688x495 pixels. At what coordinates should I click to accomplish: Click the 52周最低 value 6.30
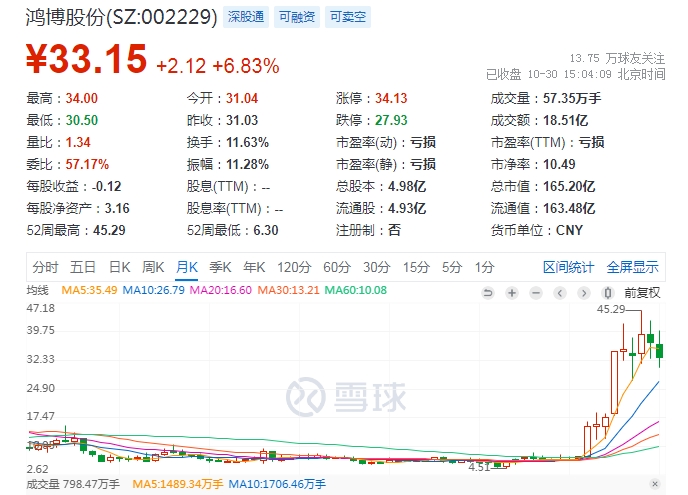pos(266,230)
